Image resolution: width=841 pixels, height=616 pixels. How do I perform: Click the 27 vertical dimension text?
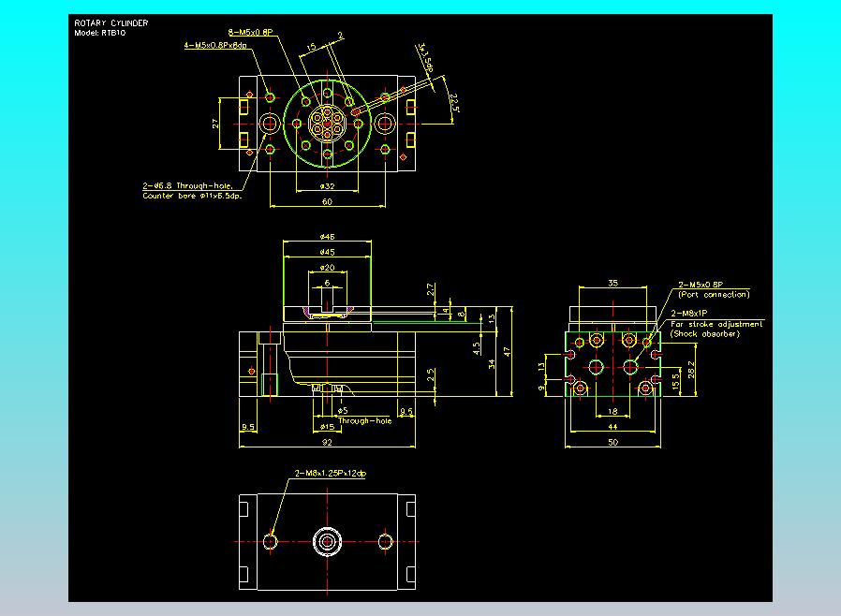tap(215, 124)
